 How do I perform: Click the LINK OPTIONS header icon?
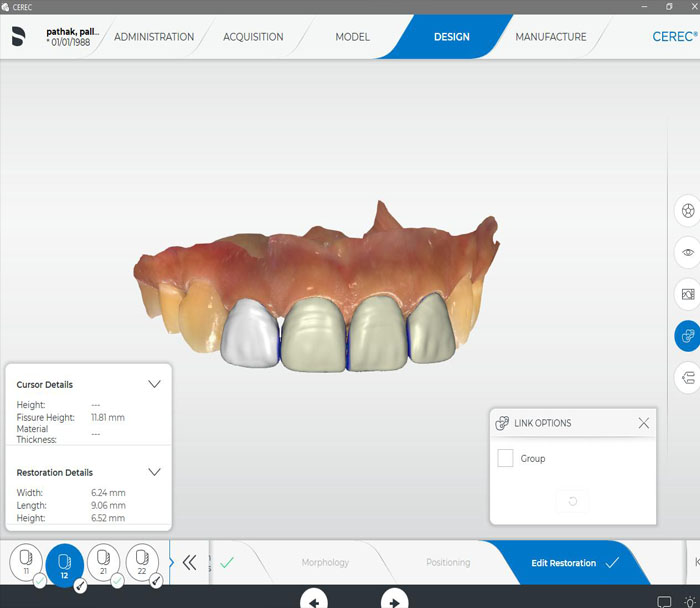[x=502, y=423]
